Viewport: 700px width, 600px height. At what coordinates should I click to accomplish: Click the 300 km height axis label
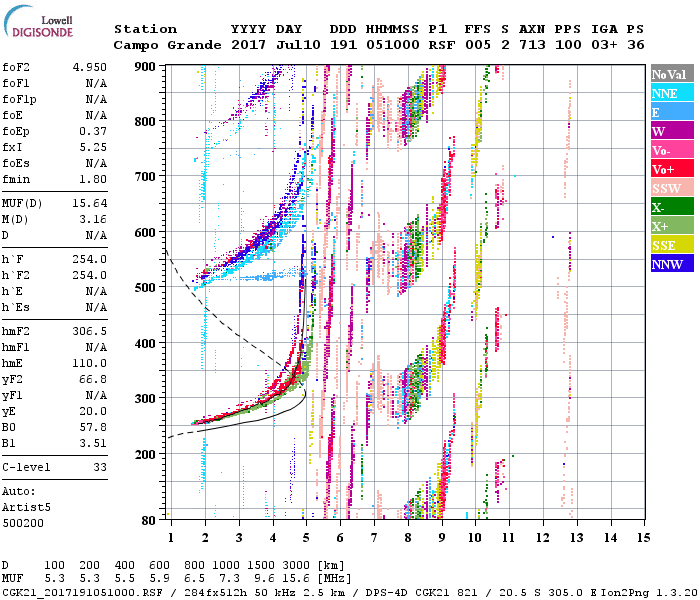point(145,398)
